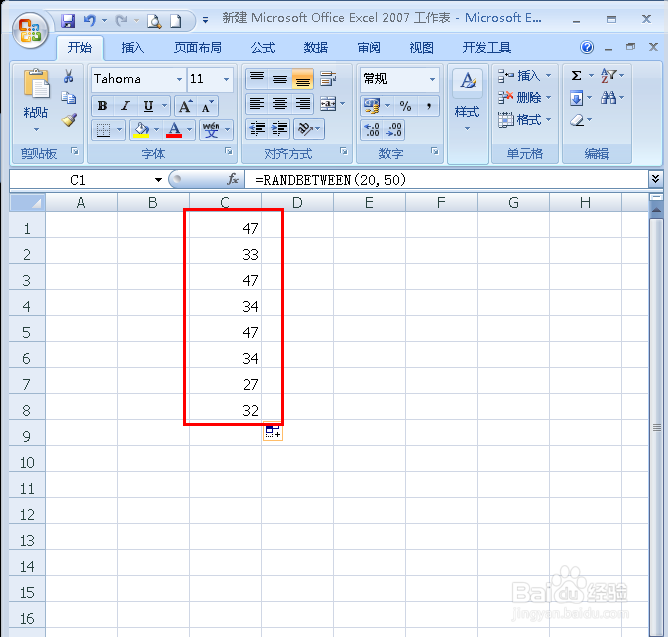Toggle underline formatting
The width and height of the screenshot is (668, 637).
pyautogui.click(x=148, y=106)
